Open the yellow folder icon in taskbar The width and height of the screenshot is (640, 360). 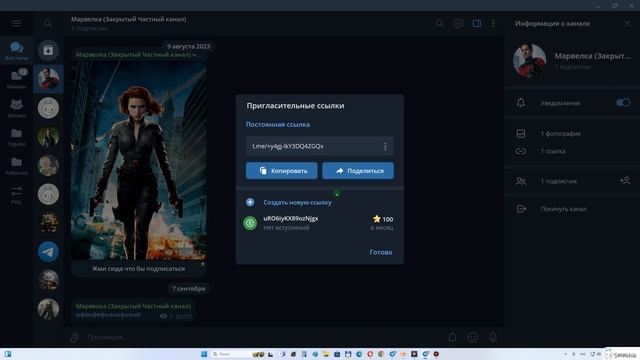[326, 354]
